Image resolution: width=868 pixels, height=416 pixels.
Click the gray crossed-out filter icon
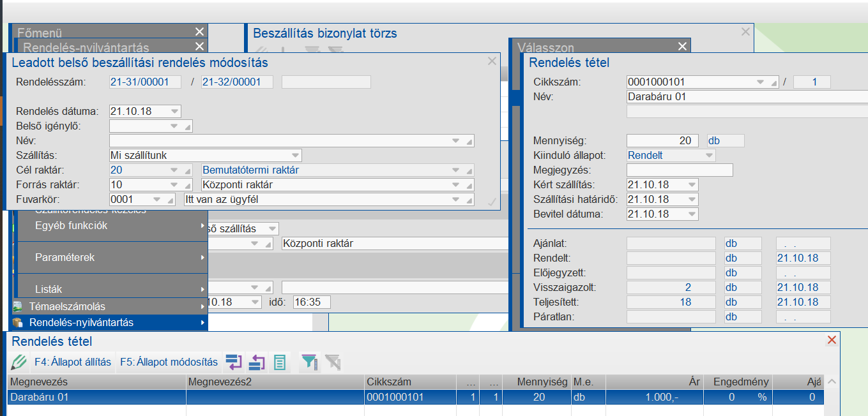pos(332,362)
